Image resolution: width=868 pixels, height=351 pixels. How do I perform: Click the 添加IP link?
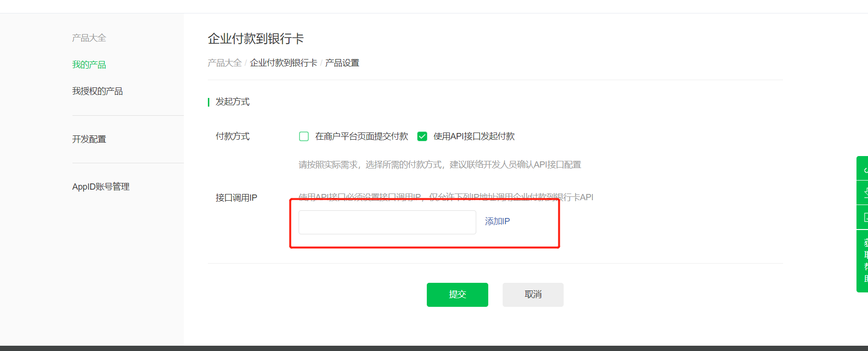coord(497,221)
